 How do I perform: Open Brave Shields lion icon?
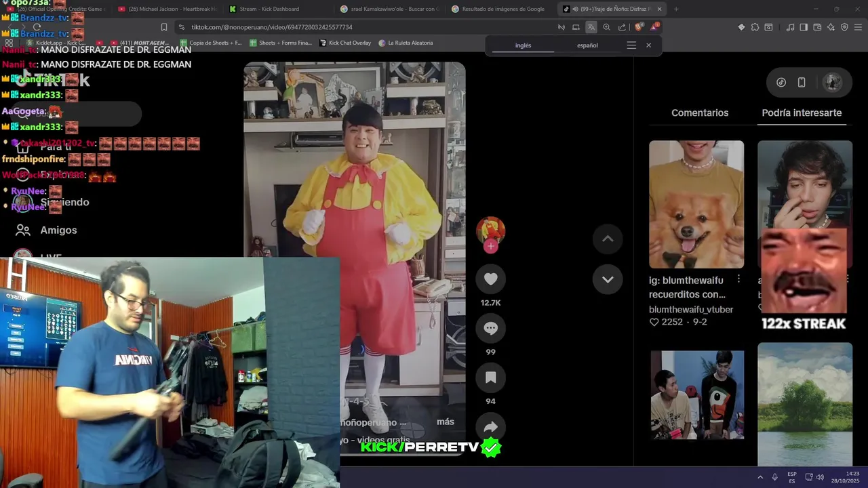[x=639, y=27]
